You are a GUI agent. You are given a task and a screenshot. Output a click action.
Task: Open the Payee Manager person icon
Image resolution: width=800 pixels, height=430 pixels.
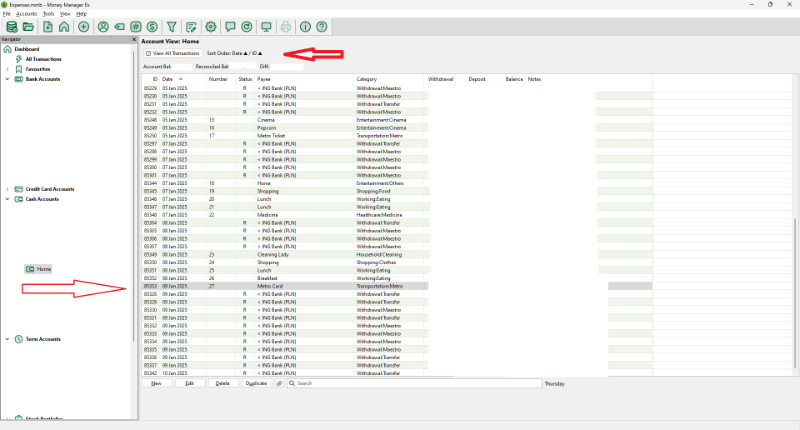point(103,27)
